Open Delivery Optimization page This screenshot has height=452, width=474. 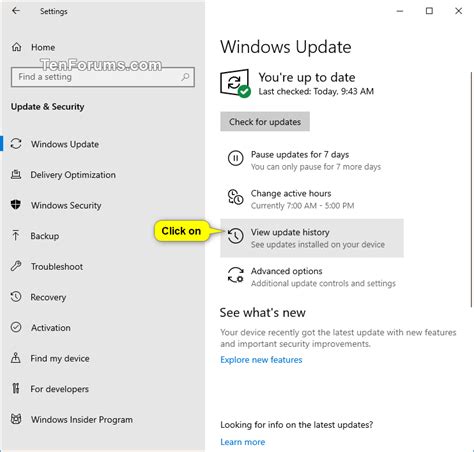click(x=73, y=175)
